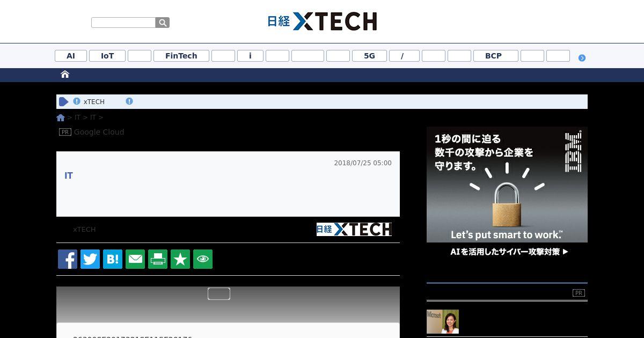This screenshot has width=644, height=338.
Task: Open the Nikkei xTECH header logo
Action: click(x=322, y=21)
